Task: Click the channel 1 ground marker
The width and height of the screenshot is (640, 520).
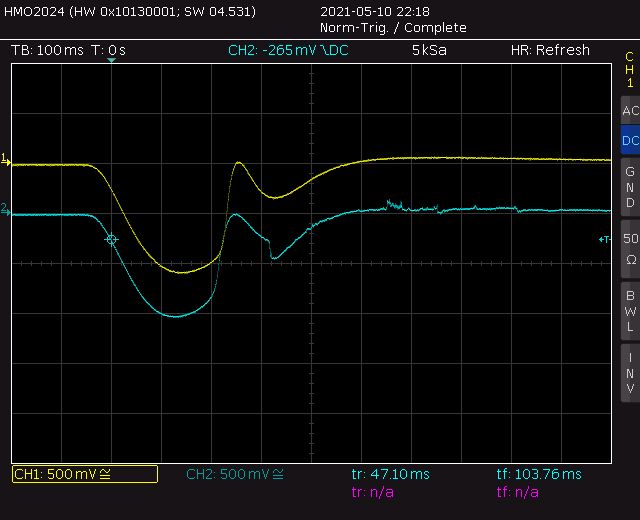Action: (5, 159)
